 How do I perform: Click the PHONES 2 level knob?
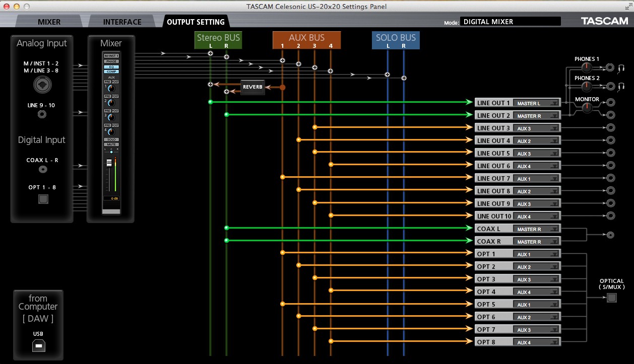pyautogui.click(x=586, y=86)
